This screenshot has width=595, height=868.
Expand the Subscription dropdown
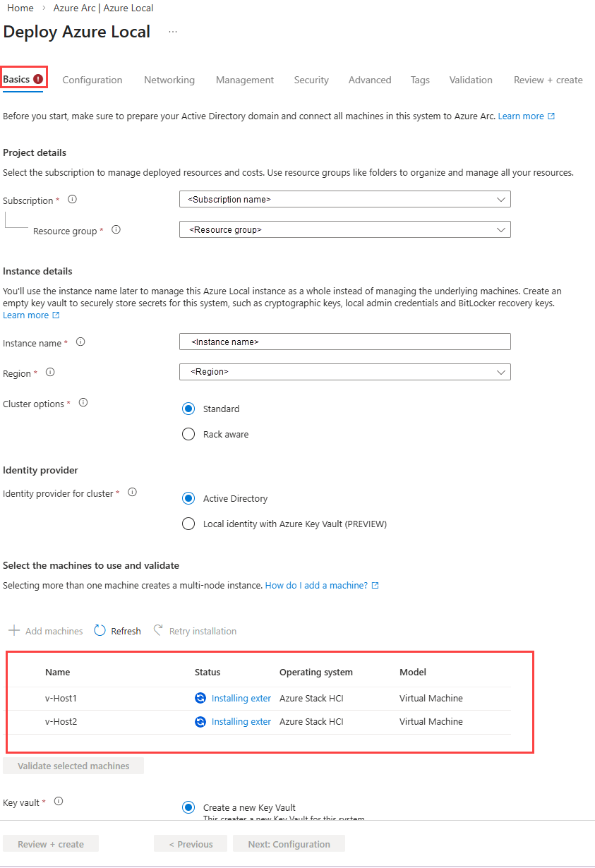pyautogui.click(x=345, y=200)
